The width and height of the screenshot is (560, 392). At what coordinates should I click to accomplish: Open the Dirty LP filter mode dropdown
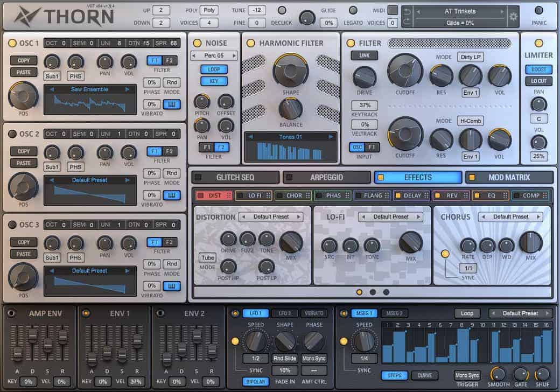[x=471, y=57]
